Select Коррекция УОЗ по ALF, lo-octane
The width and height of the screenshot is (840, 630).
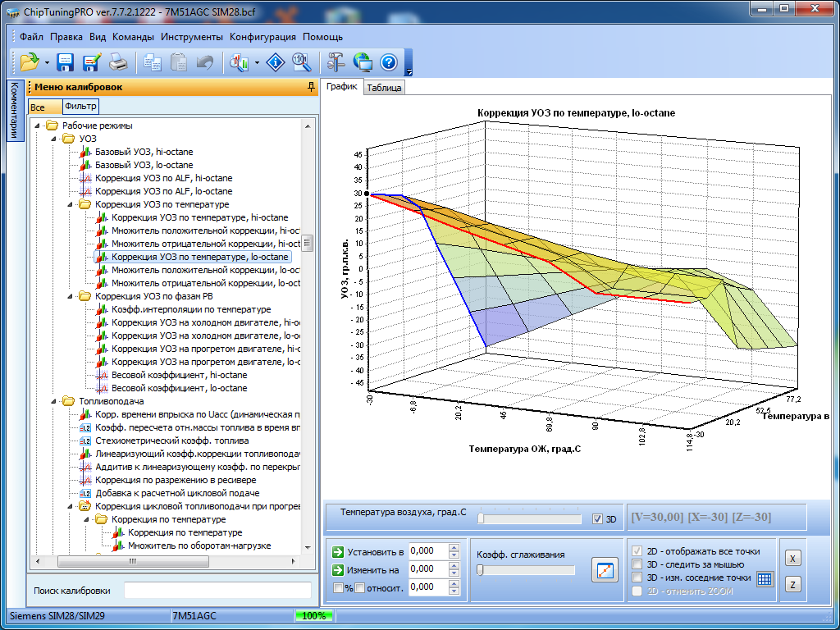(163, 191)
